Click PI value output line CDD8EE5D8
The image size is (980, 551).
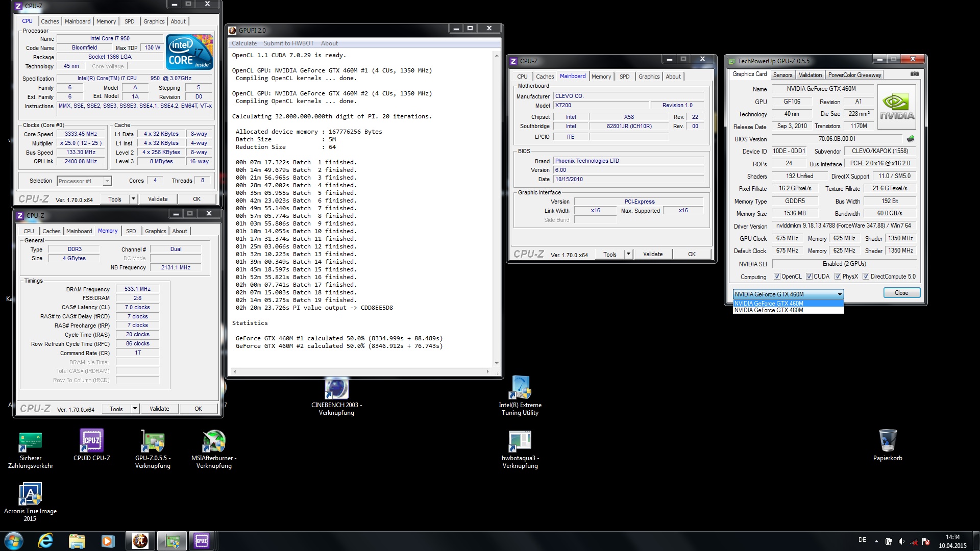(x=314, y=308)
